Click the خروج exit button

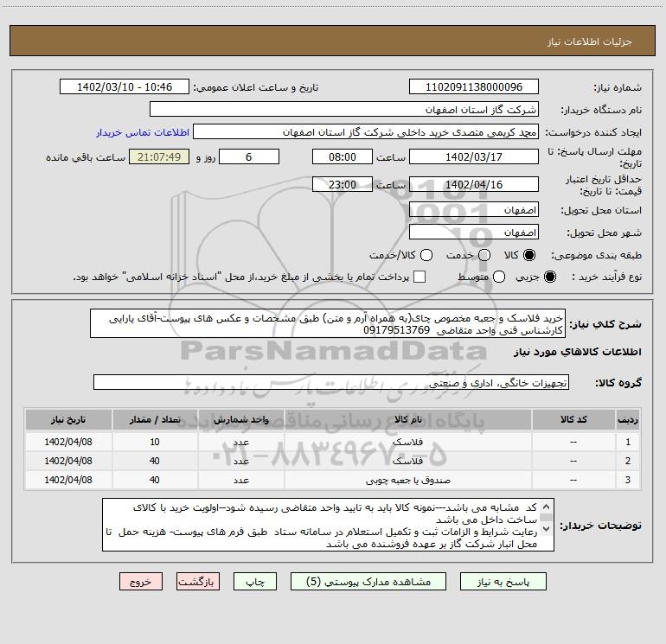[x=141, y=582]
